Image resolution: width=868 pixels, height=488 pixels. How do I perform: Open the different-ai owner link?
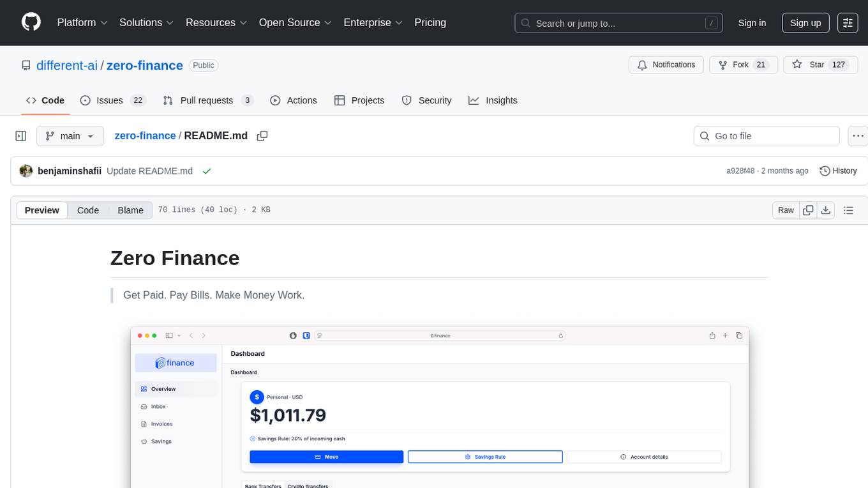click(67, 65)
